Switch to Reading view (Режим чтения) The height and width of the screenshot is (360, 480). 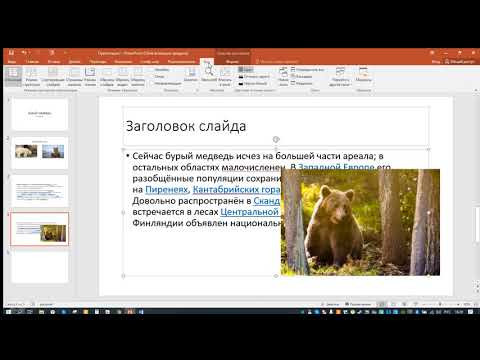pyautogui.click(x=90, y=77)
